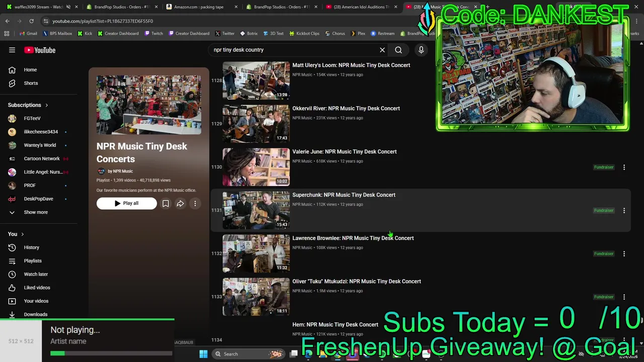Open the Kickbot Clips bookmark
The width and height of the screenshot is (644, 362).
pyautogui.click(x=304, y=33)
